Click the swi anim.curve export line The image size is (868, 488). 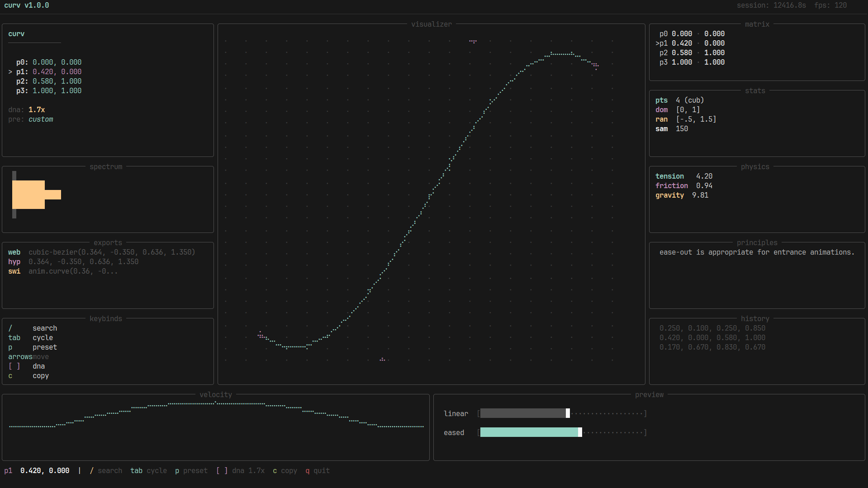point(63,271)
